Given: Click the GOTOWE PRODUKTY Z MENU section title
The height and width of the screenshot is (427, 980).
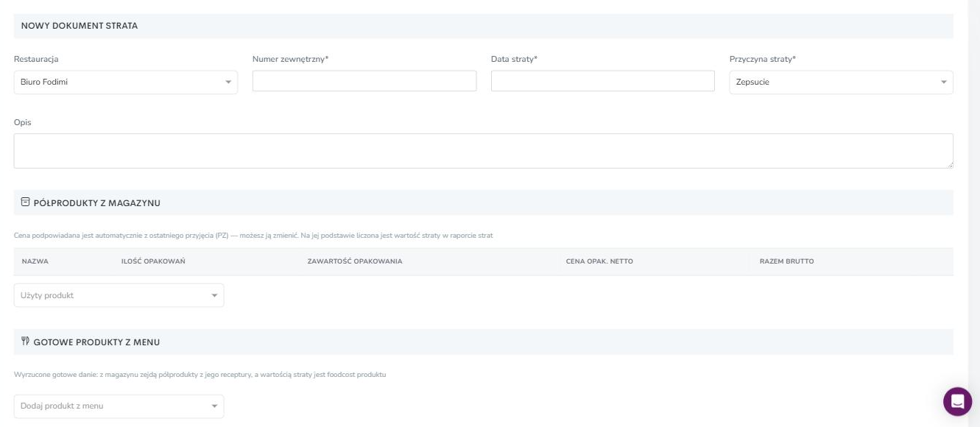Looking at the screenshot, I should (96, 342).
